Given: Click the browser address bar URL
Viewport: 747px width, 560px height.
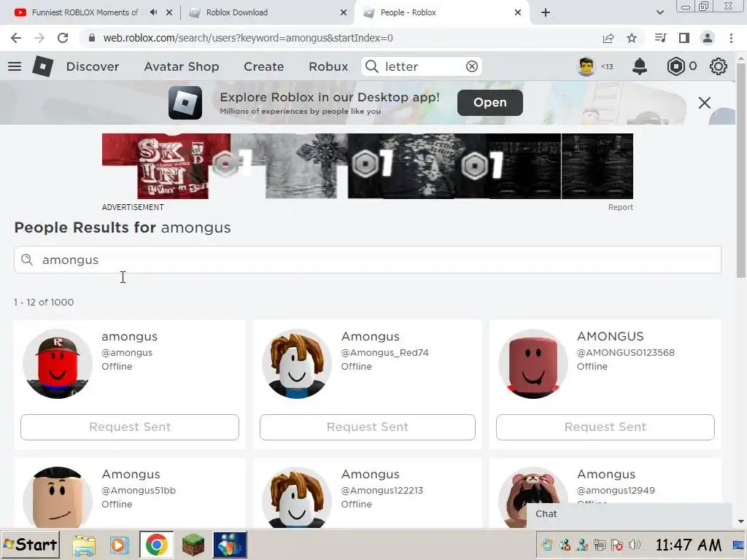Looking at the screenshot, I should tap(248, 38).
